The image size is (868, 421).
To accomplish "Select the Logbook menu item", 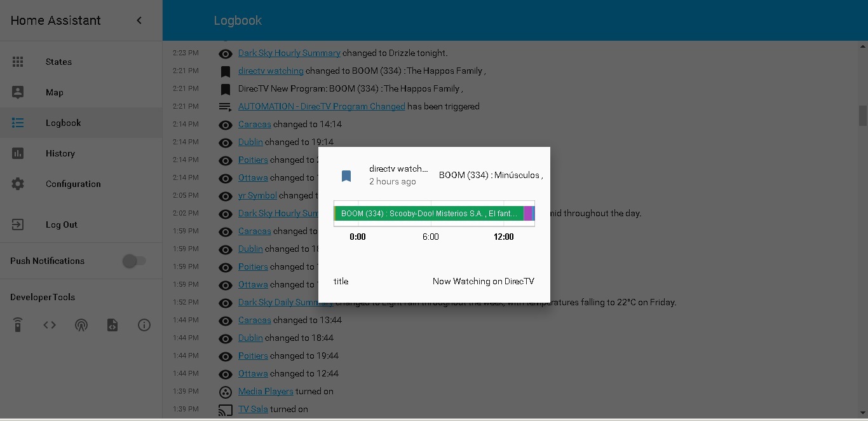I will coord(63,123).
